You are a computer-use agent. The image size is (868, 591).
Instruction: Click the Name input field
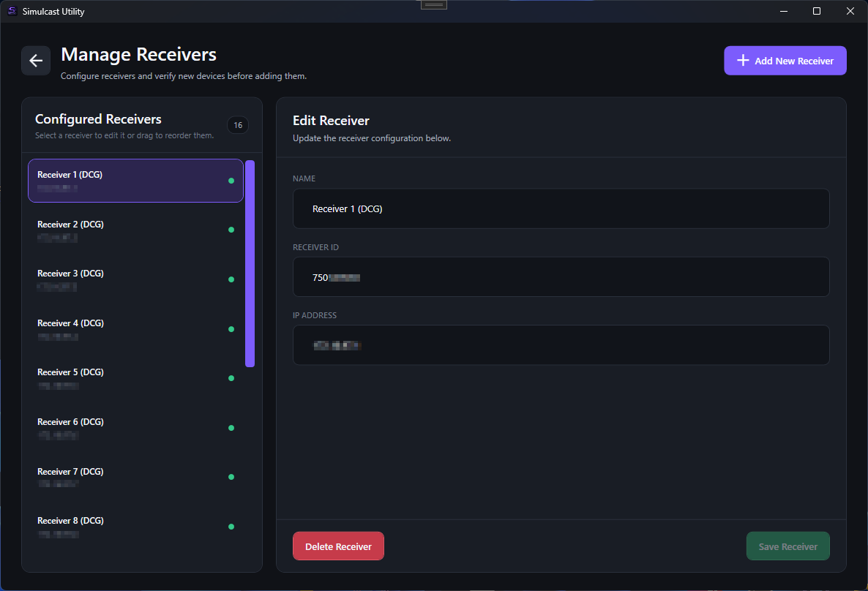[x=561, y=208]
